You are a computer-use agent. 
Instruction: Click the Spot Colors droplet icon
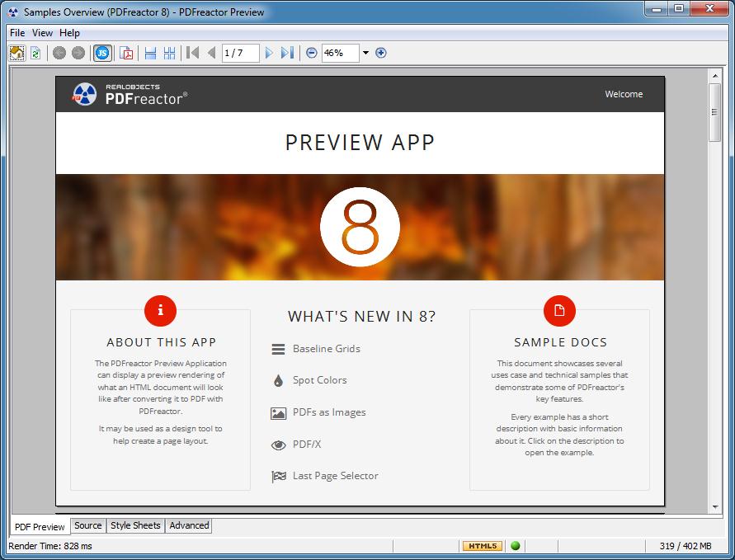pos(279,380)
